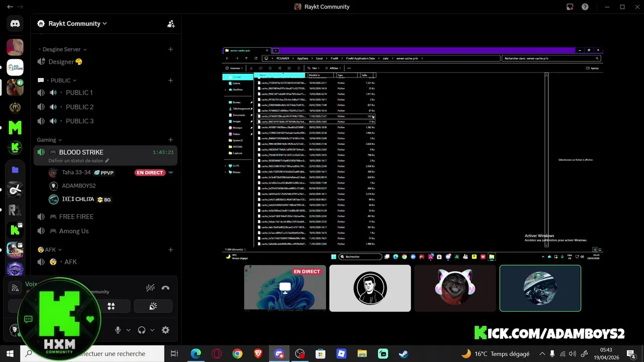Open the activities button in voice panel
The height and width of the screenshot is (362, 644).
coord(111,306)
